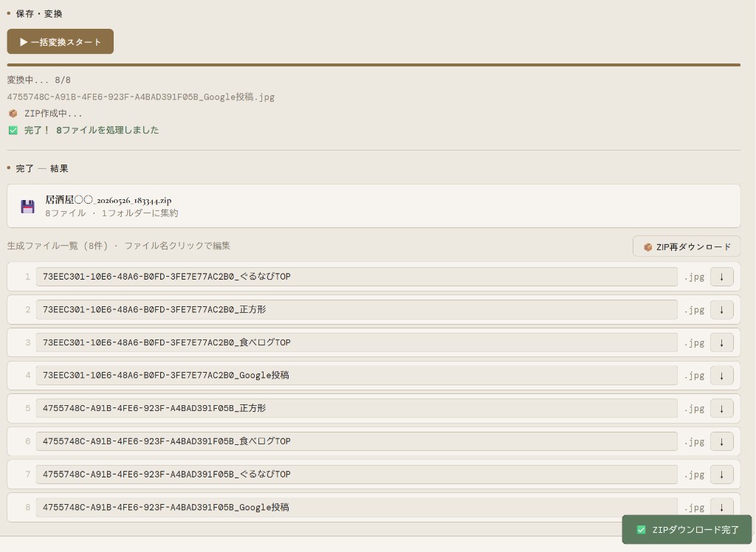
Task: Download row 4 73EEC301 Google投稿 file arrow
Action: [721, 376]
